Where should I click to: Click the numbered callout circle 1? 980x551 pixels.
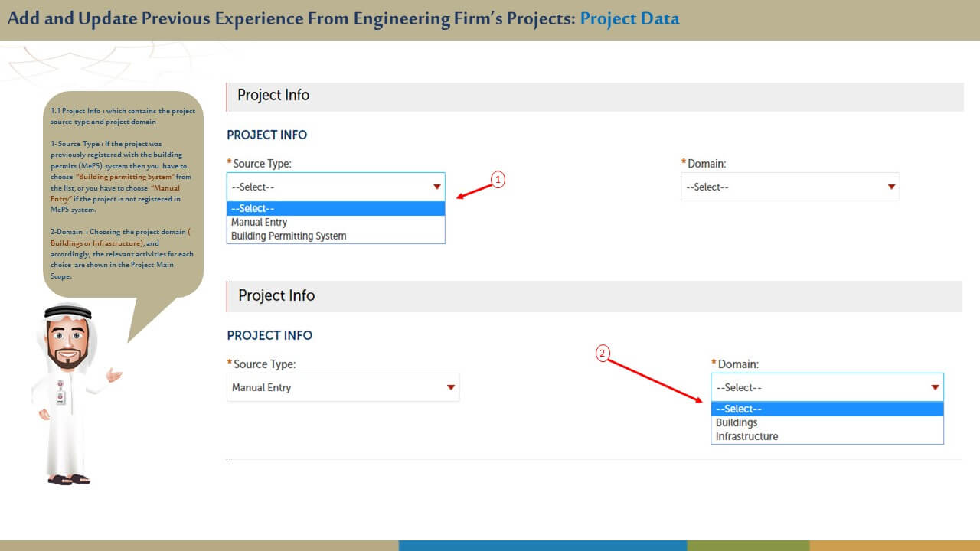click(498, 180)
